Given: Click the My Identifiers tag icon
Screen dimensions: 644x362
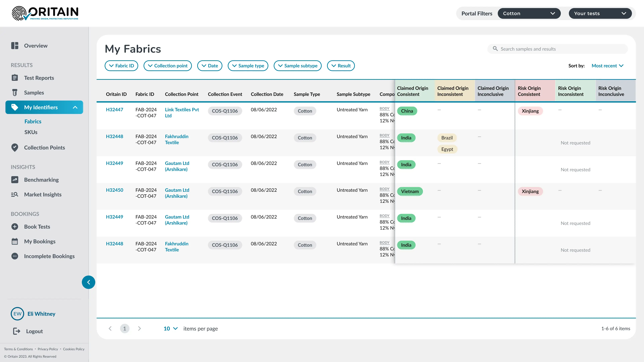Looking at the screenshot, I should pyautogui.click(x=15, y=107).
